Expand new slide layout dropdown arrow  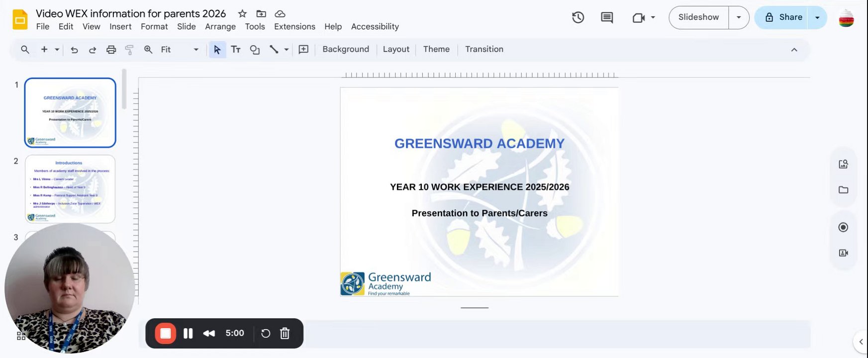[x=57, y=49]
